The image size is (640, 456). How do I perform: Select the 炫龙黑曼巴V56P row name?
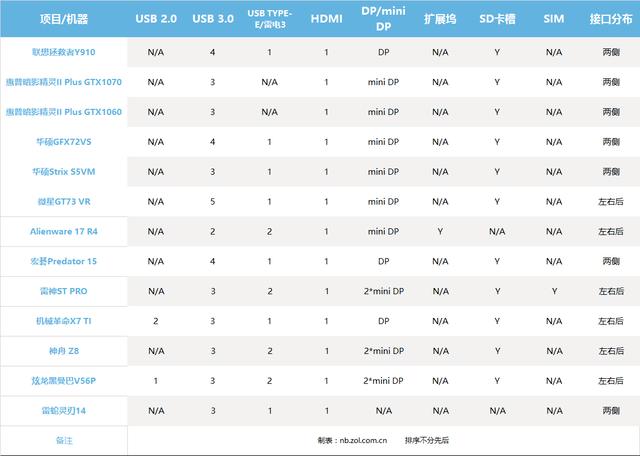(x=64, y=380)
